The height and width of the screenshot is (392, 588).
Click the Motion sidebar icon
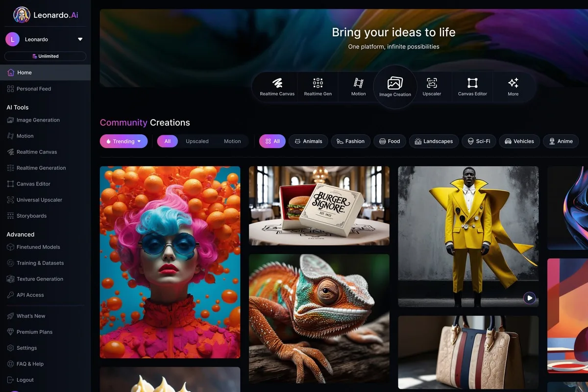click(x=11, y=136)
